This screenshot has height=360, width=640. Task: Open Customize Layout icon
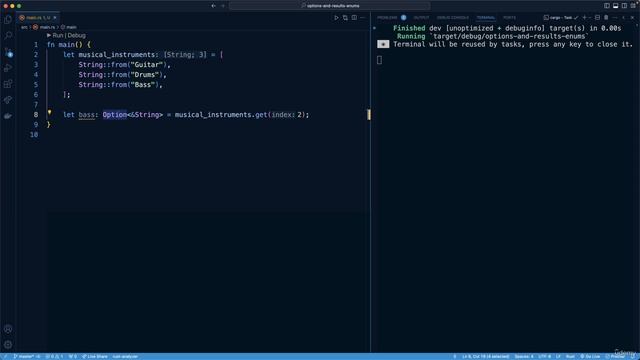click(x=633, y=6)
